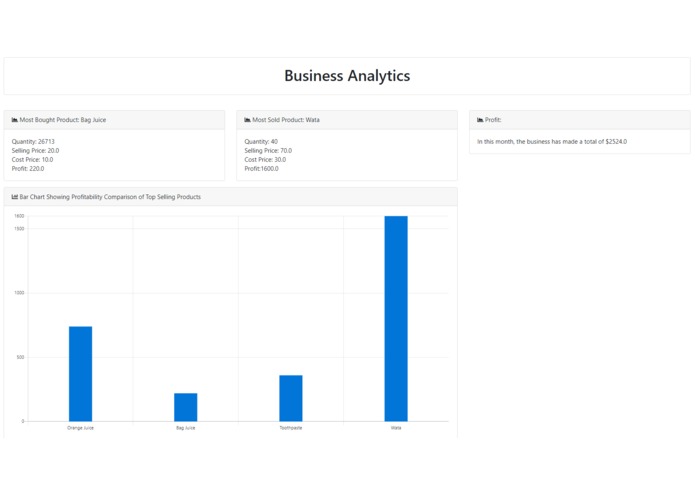Click the Orange Juice axis label
The width and height of the screenshot is (695, 494).
[x=80, y=428]
